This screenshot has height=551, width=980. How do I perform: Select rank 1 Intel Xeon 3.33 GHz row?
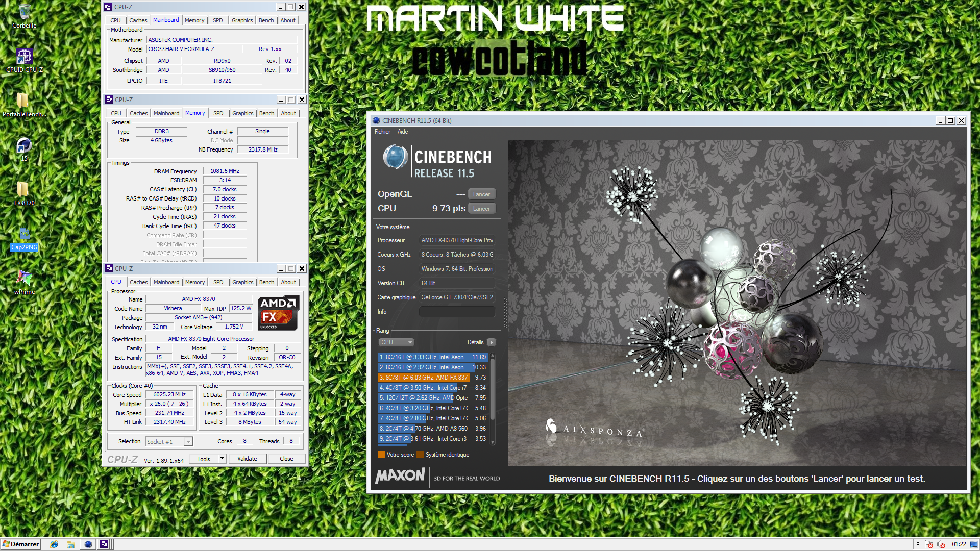click(x=433, y=357)
